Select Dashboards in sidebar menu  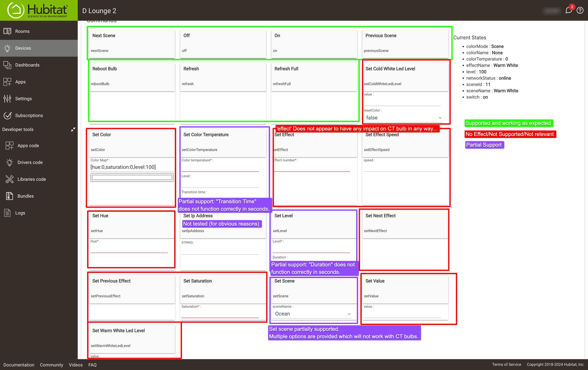click(27, 65)
